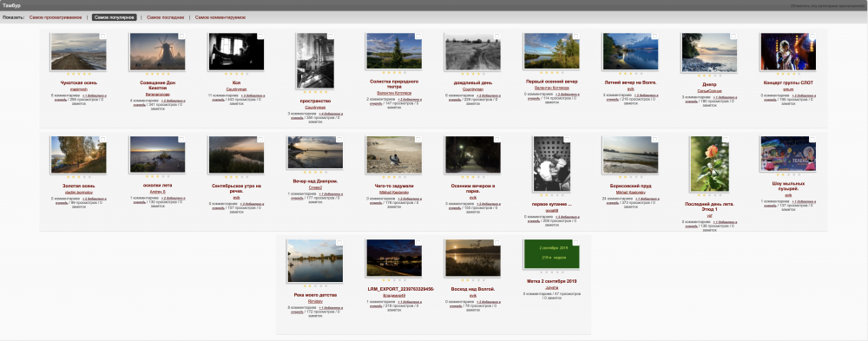The image size is (868, 341).
Task: Mark this category as read link
Action: (x=828, y=5)
